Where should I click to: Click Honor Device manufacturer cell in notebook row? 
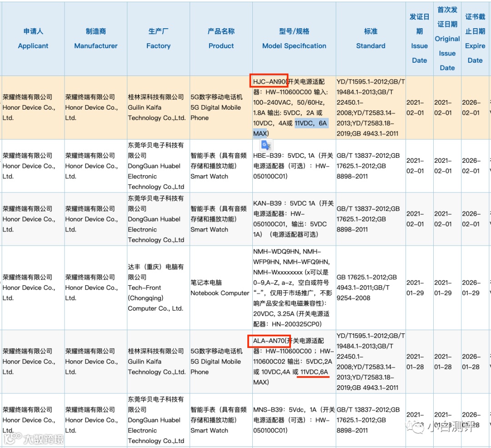(x=96, y=287)
